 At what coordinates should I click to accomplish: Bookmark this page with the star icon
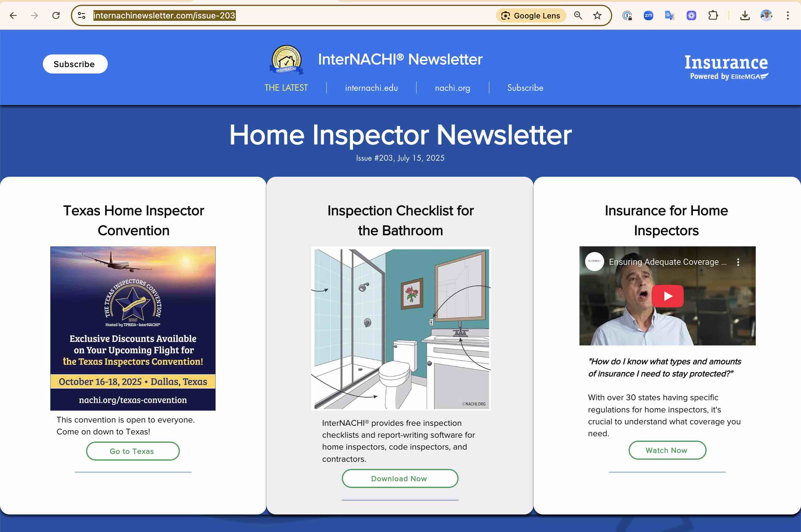[597, 15]
